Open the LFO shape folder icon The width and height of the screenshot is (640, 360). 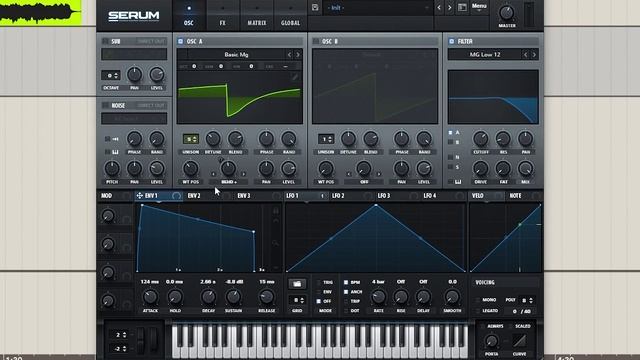[x=297, y=284]
